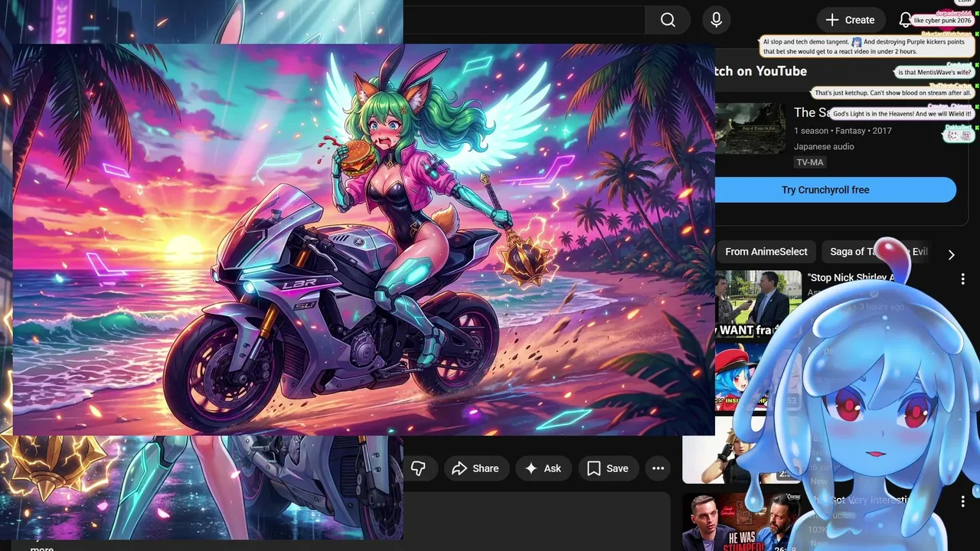980x551 pixels.
Task: Open the Stop Nick Shirley video thumbnail
Action: (758, 304)
